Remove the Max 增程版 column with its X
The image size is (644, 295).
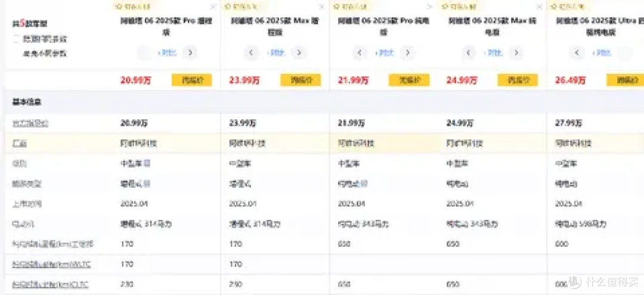pos(322,7)
